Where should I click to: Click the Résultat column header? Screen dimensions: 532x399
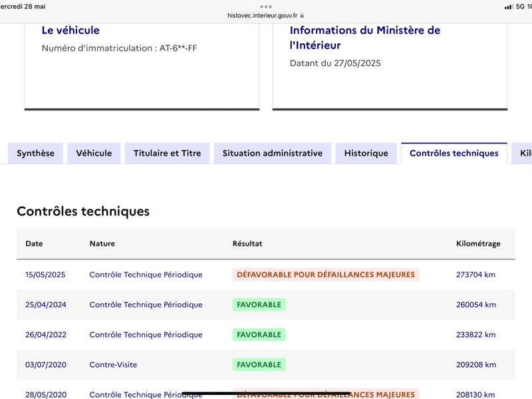[247, 243]
